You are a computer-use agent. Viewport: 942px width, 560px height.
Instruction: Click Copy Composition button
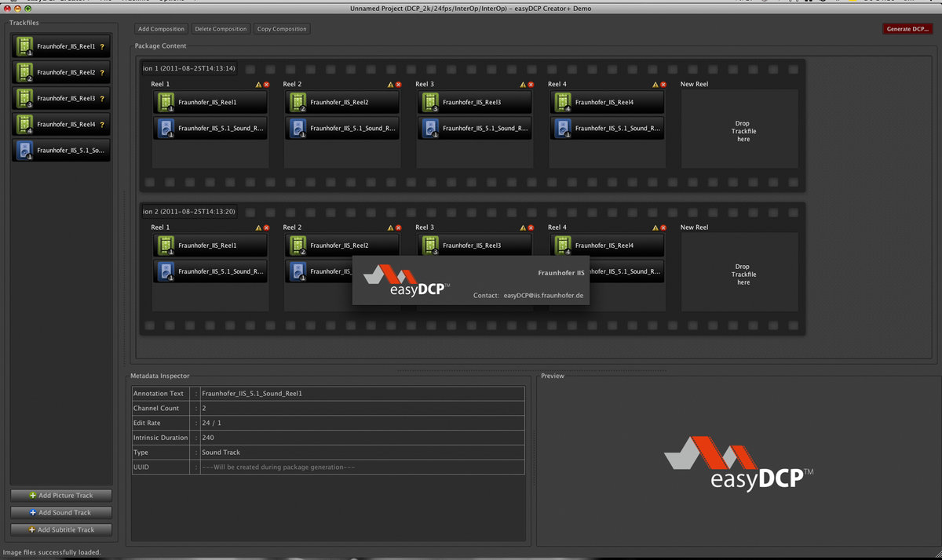pos(282,29)
